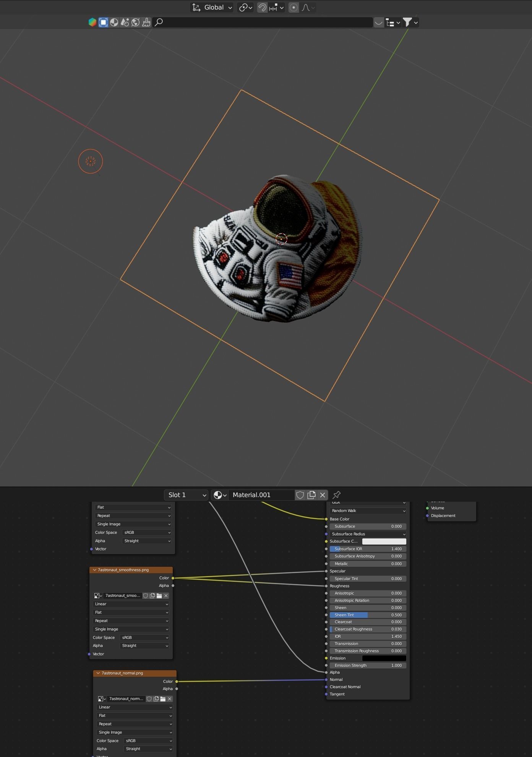Click the world globe filter icon
This screenshot has height=757, width=532.
point(135,23)
